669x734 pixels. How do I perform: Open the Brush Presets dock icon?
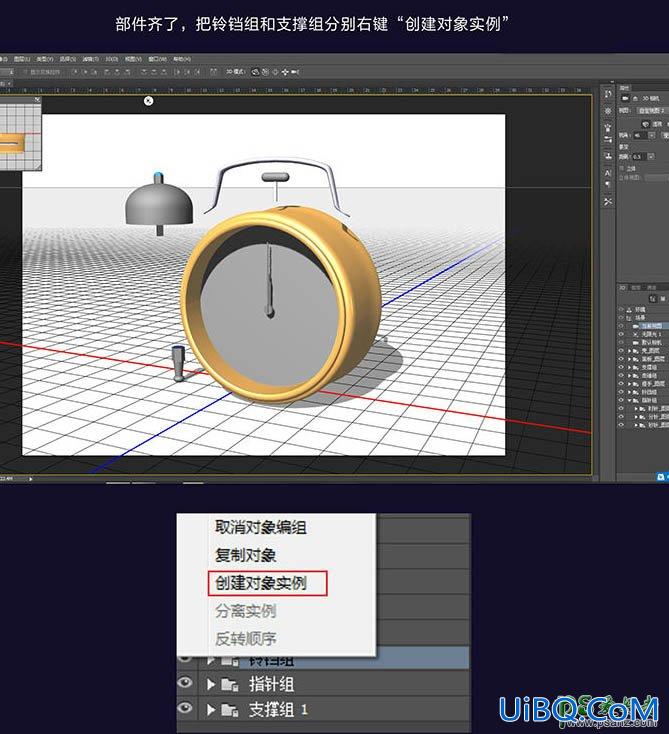tap(608, 127)
